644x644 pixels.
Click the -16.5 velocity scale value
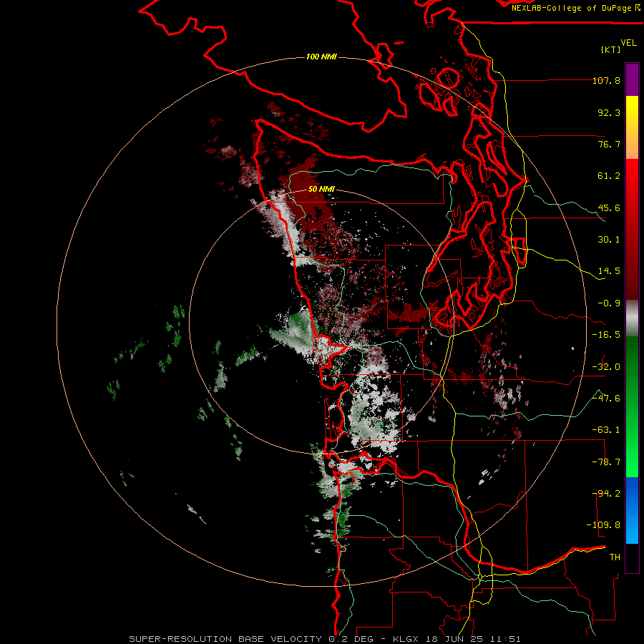(x=606, y=335)
